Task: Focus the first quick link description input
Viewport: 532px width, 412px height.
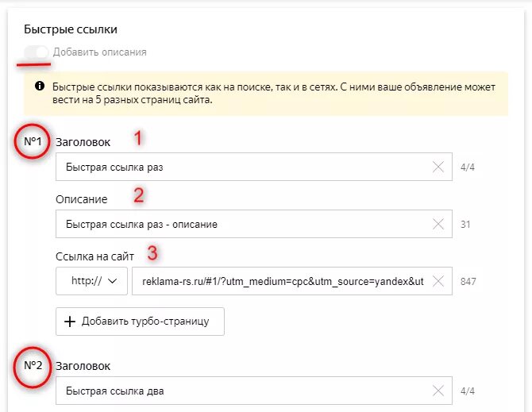Action: click(254, 224)
